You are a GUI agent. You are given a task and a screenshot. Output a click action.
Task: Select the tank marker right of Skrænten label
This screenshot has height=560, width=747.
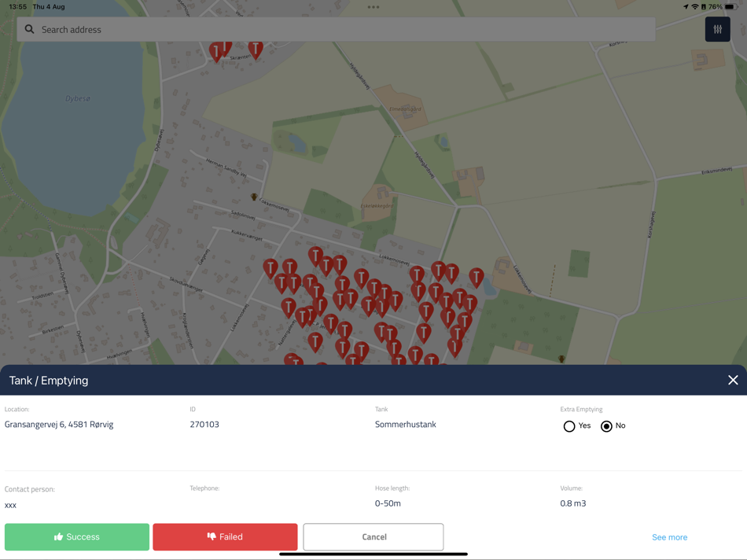coord(256,50)
